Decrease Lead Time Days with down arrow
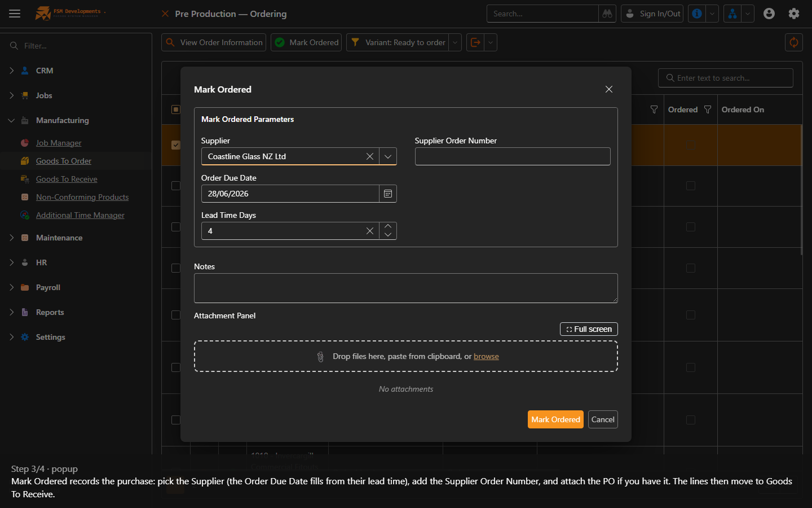The height and width of the screenshot is (508, 812). coord(388,235)
